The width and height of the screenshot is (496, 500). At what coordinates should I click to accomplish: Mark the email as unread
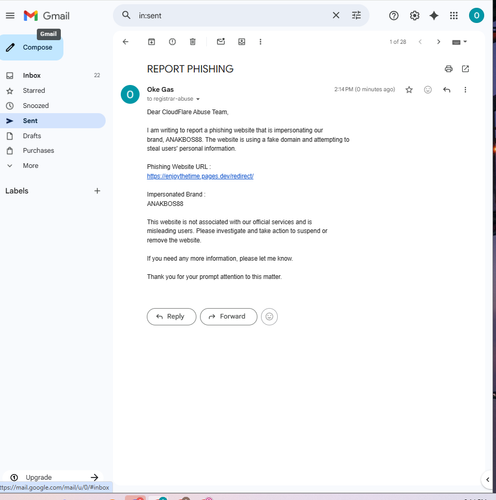(x=221, y=42)
